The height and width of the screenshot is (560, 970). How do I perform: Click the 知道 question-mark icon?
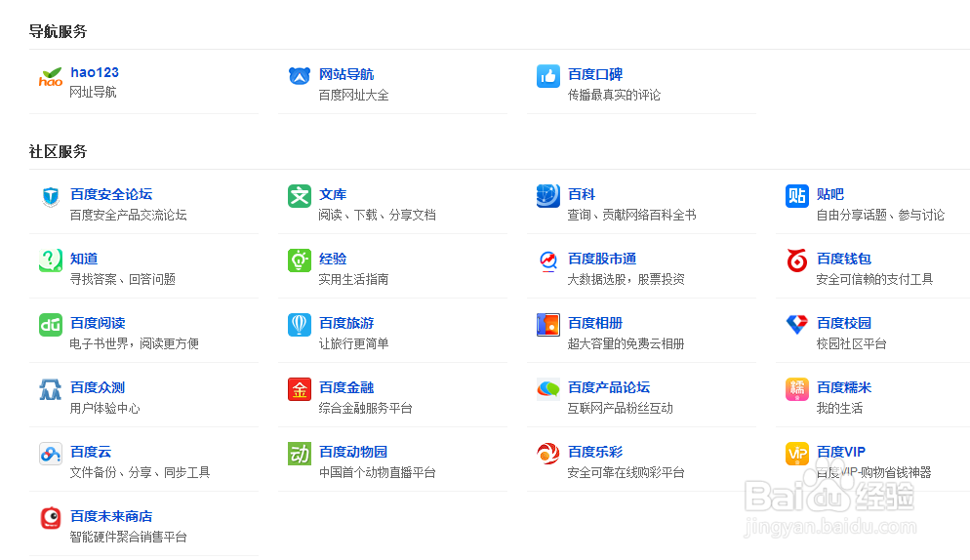coord(51,260)
